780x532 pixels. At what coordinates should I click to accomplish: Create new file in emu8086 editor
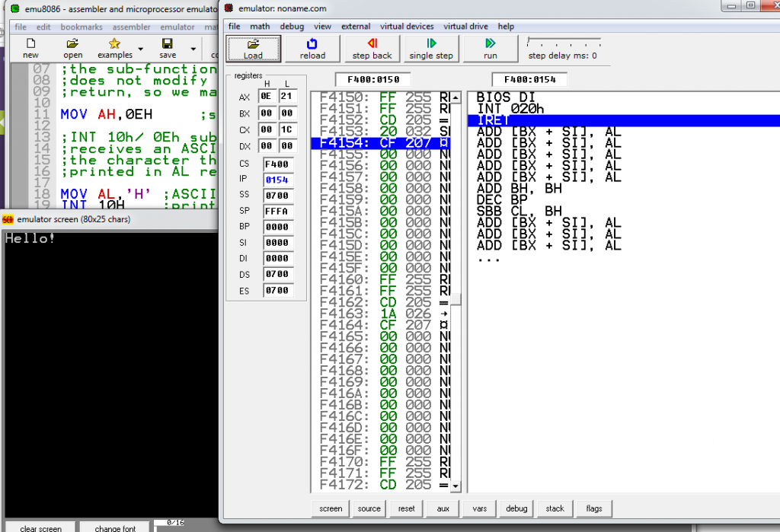coord(30,48)
